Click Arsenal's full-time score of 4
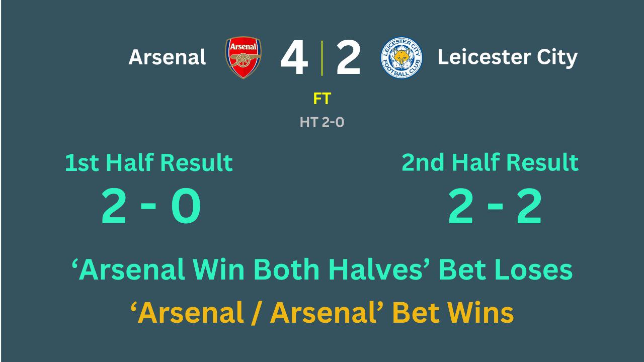 [x=294, y=58]
